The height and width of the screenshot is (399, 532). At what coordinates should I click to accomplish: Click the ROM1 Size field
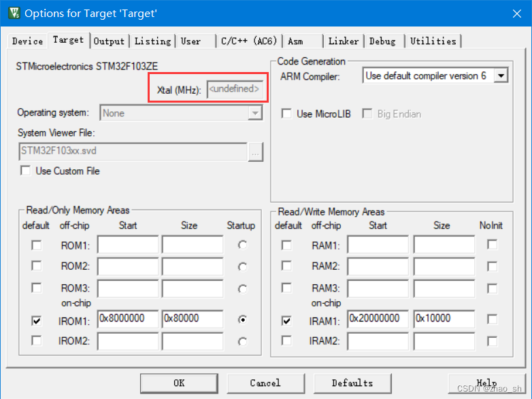193,245
